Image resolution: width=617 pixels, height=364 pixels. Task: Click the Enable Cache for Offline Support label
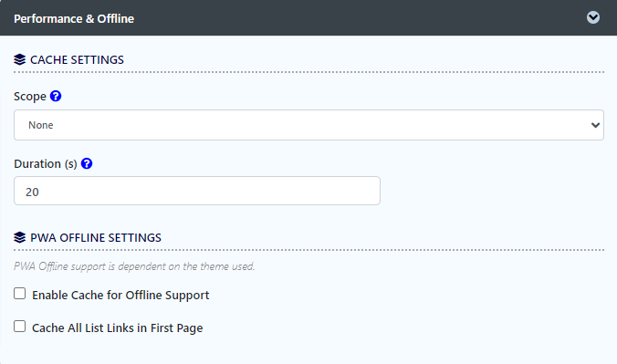tap(120, 296)
